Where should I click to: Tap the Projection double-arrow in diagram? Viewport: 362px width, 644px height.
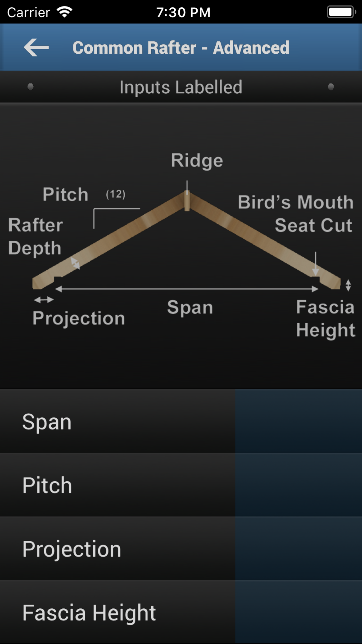pos(44,300)
